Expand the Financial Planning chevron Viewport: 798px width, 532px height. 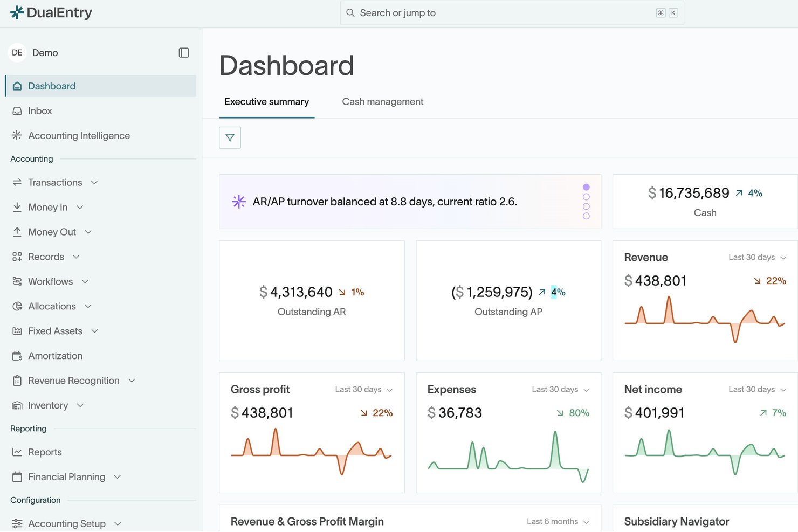pyautogui.click(x=118, y=478)
